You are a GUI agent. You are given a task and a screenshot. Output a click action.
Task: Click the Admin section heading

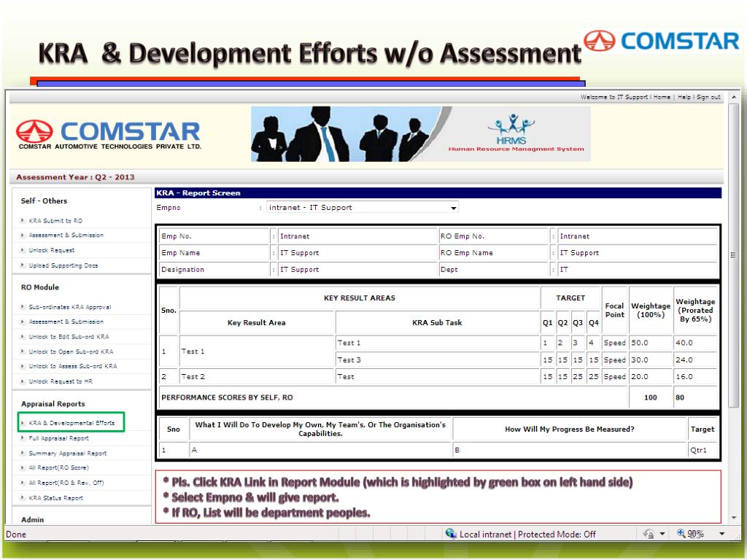[x=32, y=519]
